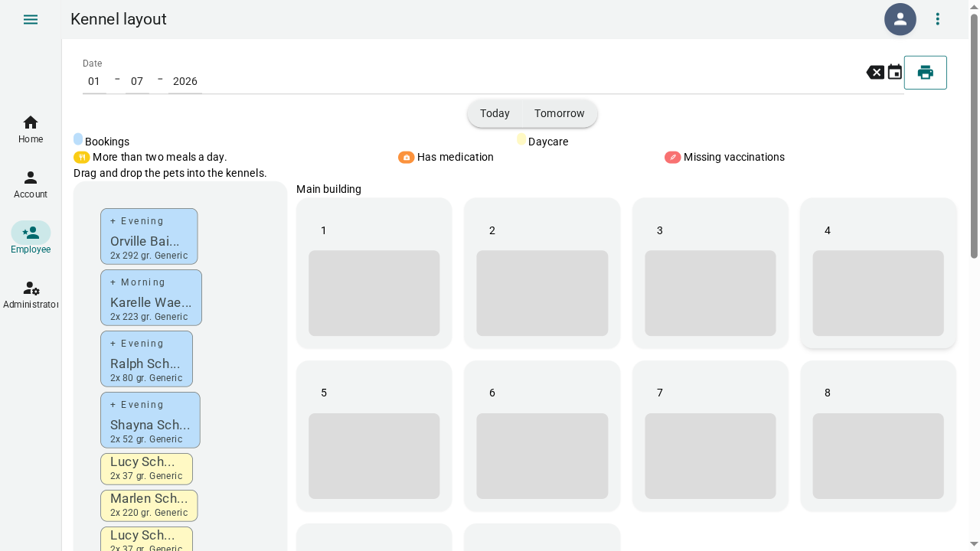Click the day field of date
This screenshot has width=980, height=551.
pos(94,81)
